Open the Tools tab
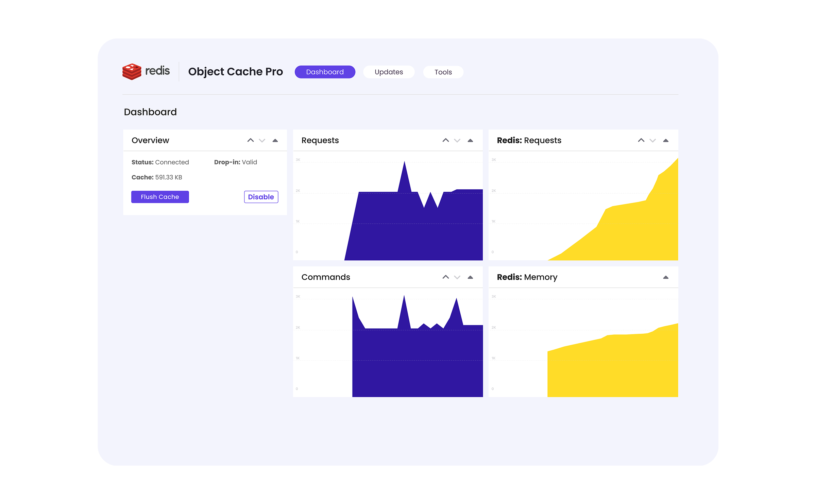Viewport: 816px width, 504px height. tap(443, 72)
